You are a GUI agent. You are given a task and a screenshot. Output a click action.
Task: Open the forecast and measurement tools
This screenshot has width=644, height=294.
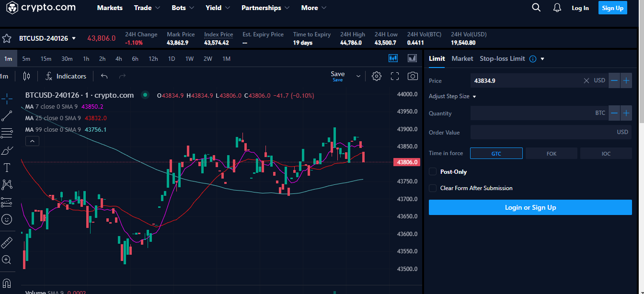click(7, 202)
